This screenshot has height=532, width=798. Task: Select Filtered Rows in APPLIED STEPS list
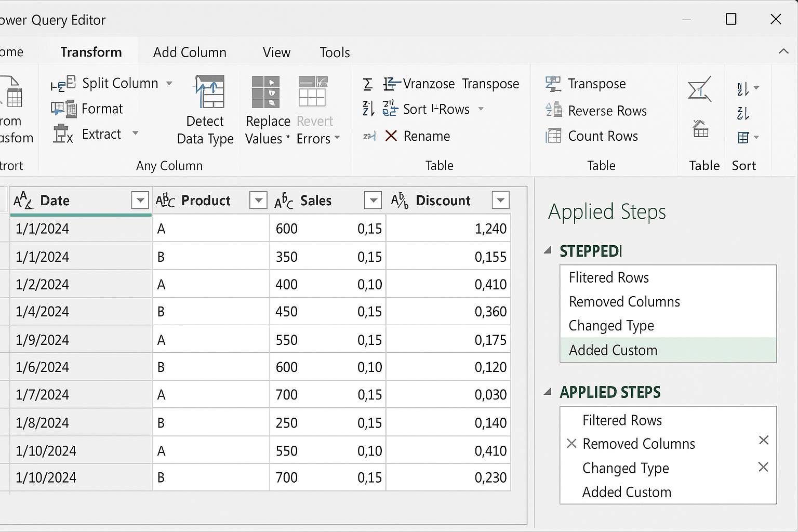(668, 420)
